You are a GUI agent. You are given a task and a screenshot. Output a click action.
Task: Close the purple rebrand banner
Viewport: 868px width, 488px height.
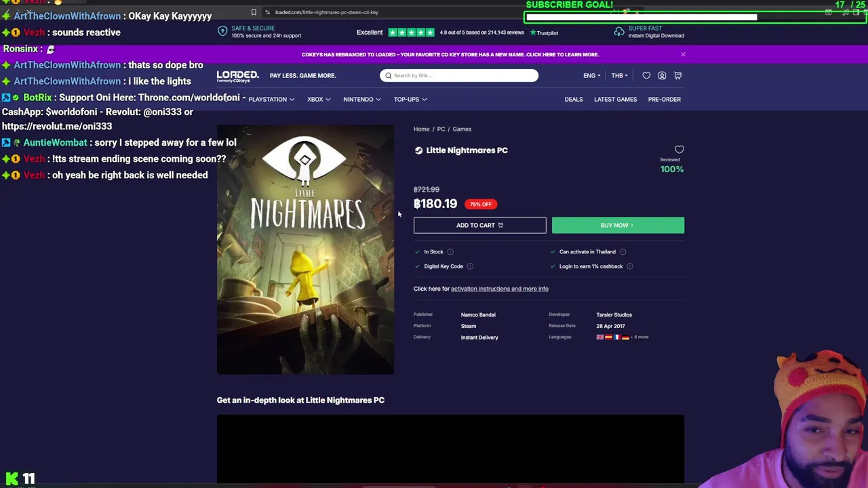coord(683,54)
